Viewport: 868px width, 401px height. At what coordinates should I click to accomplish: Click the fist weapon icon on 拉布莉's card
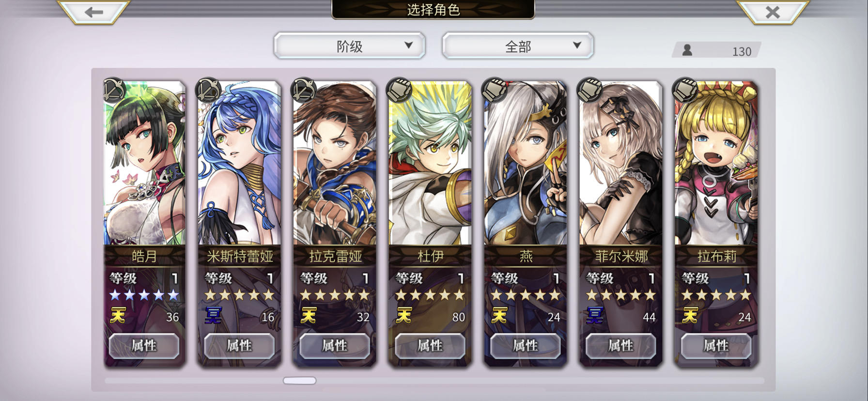685,91
